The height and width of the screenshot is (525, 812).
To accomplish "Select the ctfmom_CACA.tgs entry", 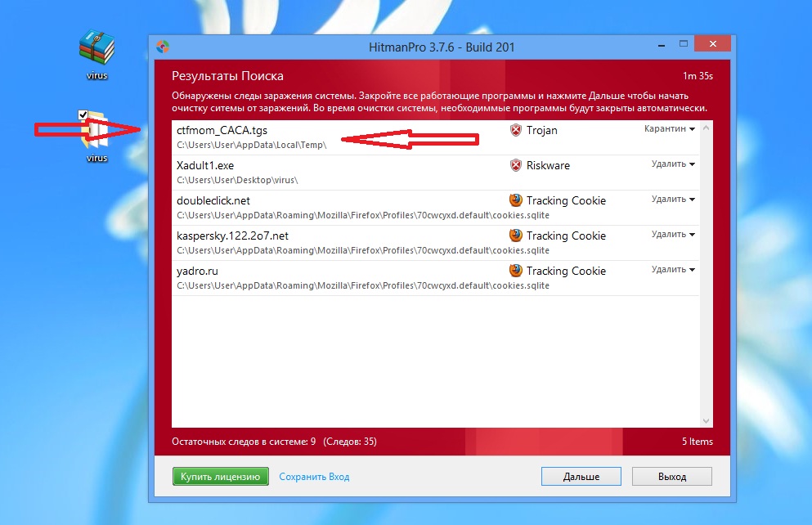I will 436,137.
